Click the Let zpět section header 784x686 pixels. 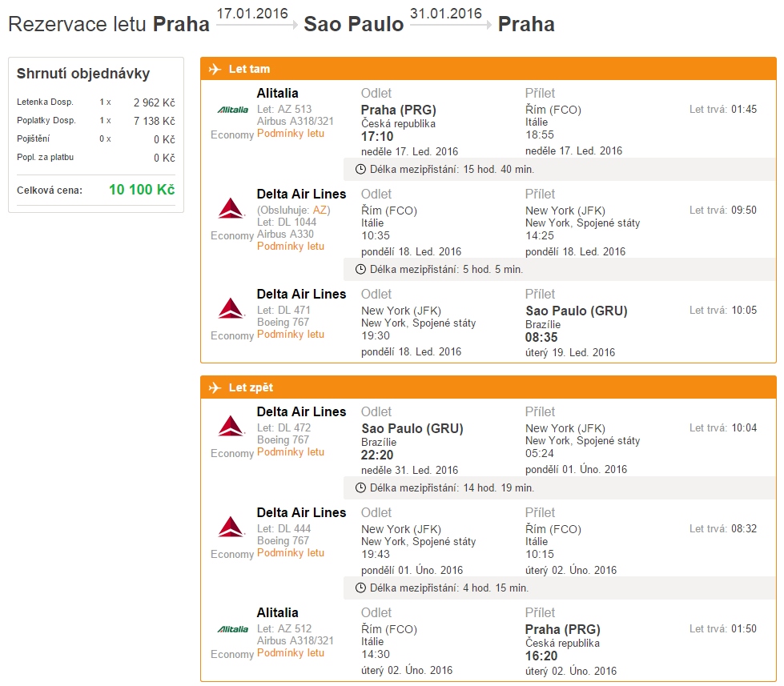[488, 387]
